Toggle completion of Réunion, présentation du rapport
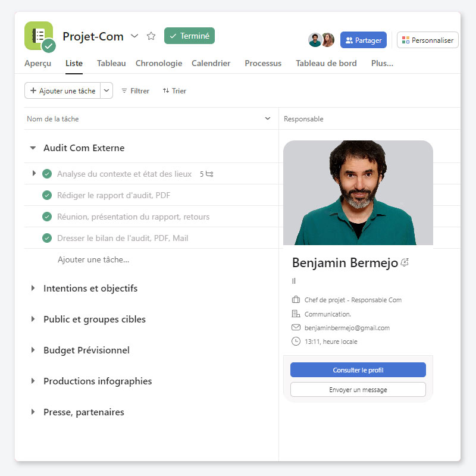The image size is (476, 476). [x=47, y=217]
